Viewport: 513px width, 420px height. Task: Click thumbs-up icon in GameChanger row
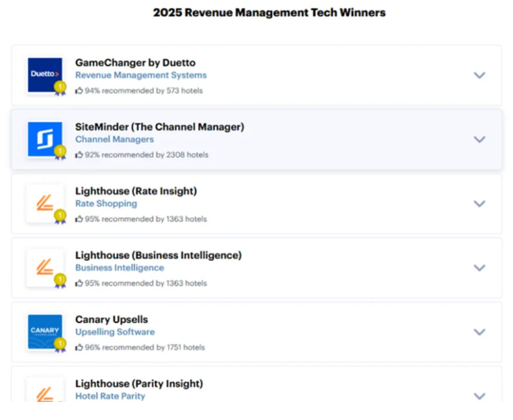[x=79, y=90]
